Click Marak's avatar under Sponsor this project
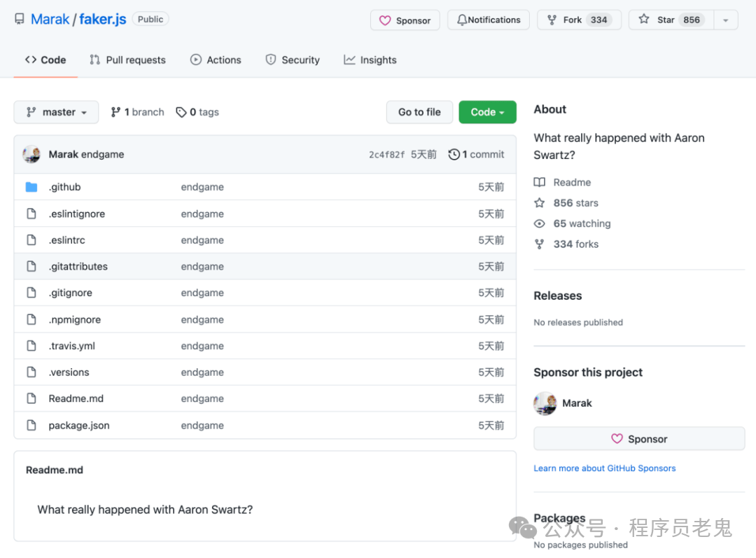Viewport: 756px width, 558px height. click(545, 403)
